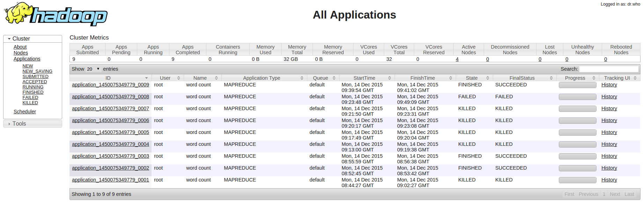This screenshot has height=206, width=644.
Task: Sort by Queue column sort icon
Action: pyautogui.click(x=334, y=78)
